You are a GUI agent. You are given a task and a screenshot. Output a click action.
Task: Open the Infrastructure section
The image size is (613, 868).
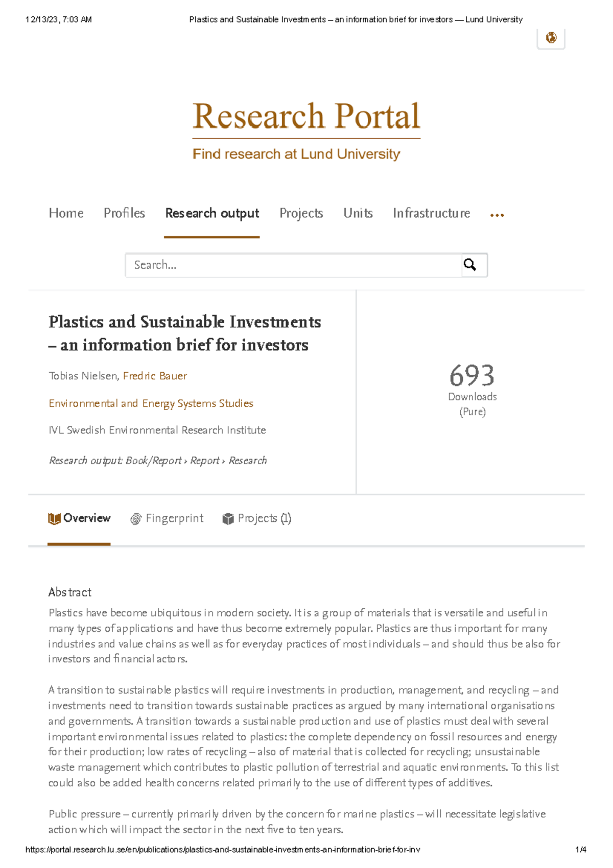431,213
